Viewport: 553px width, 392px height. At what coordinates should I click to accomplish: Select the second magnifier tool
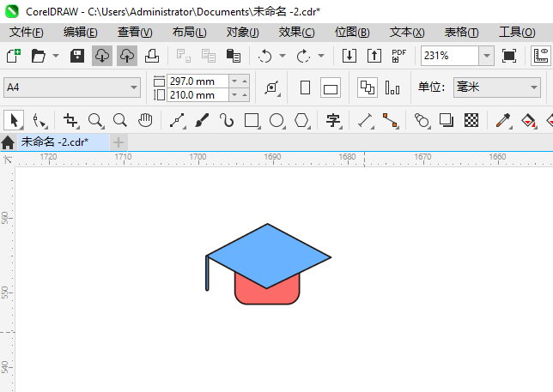click(x=120, y=120)
